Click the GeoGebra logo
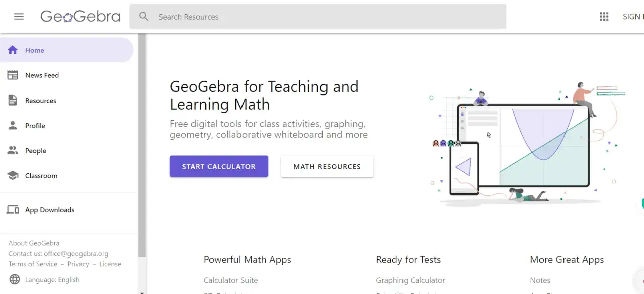This screenshot has width=644, height=294. coord(80,16)
